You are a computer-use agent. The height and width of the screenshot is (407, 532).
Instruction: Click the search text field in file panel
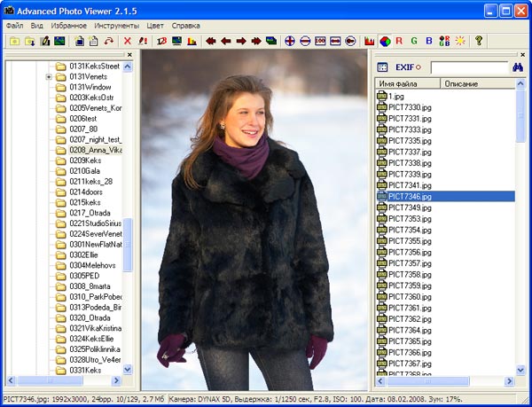click(468, 67)
